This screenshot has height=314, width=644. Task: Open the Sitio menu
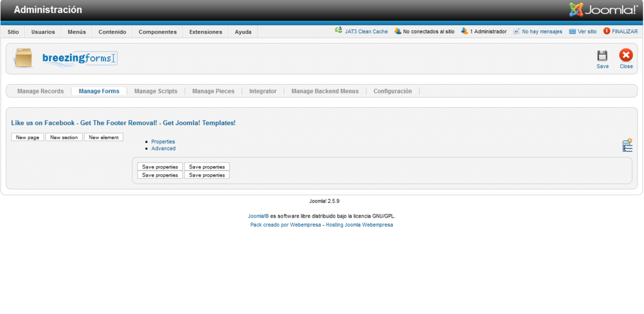point(13,32)
